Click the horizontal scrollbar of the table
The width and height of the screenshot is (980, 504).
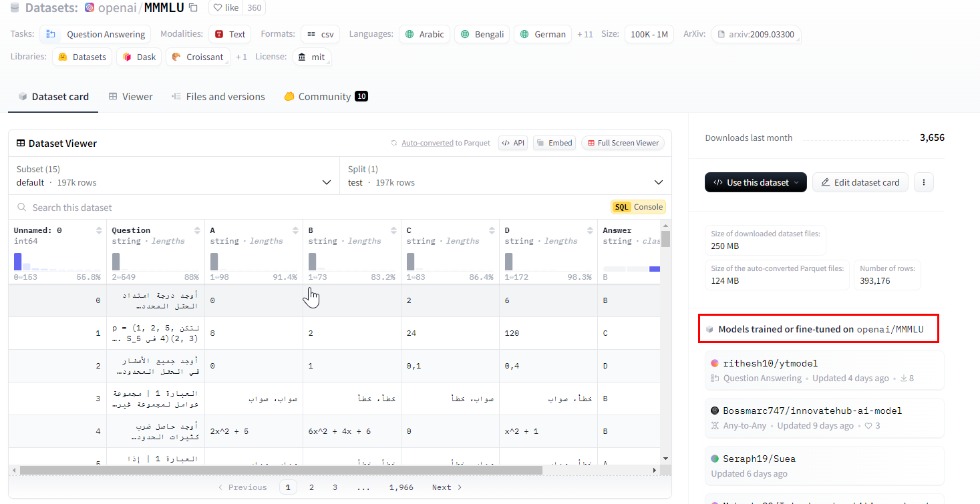(281, 470)
